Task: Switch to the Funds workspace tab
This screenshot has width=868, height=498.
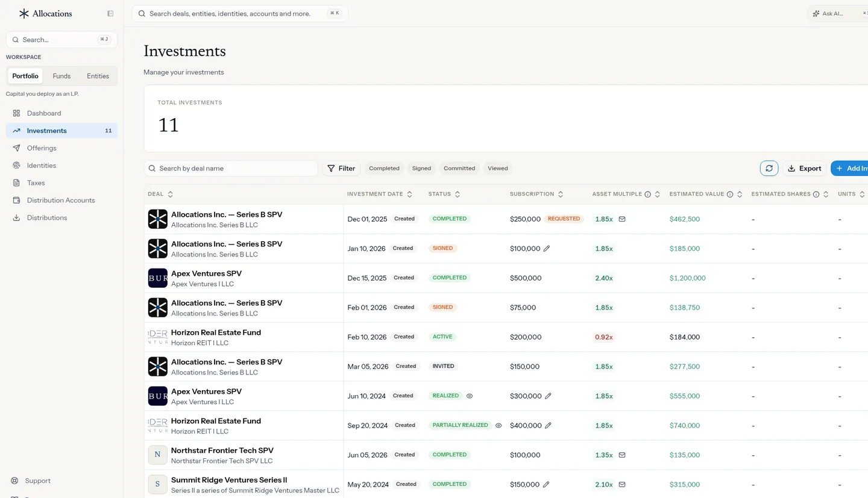Action: click(61, 76)
